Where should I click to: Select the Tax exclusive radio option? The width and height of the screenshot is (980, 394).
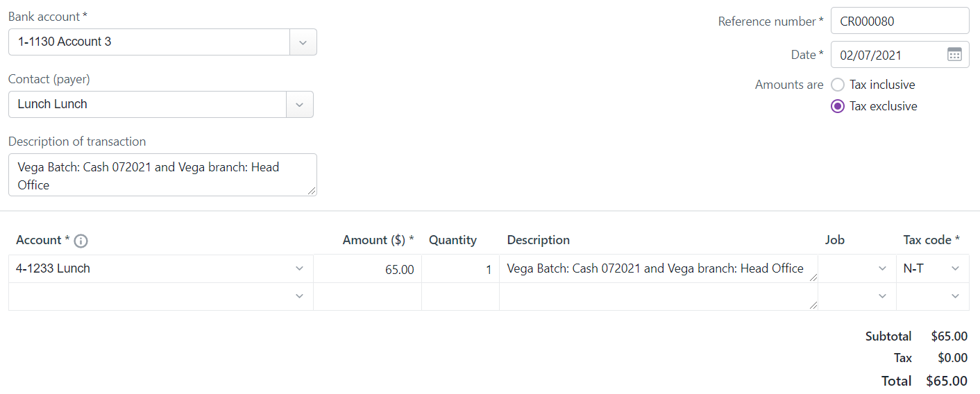(838, 106)
